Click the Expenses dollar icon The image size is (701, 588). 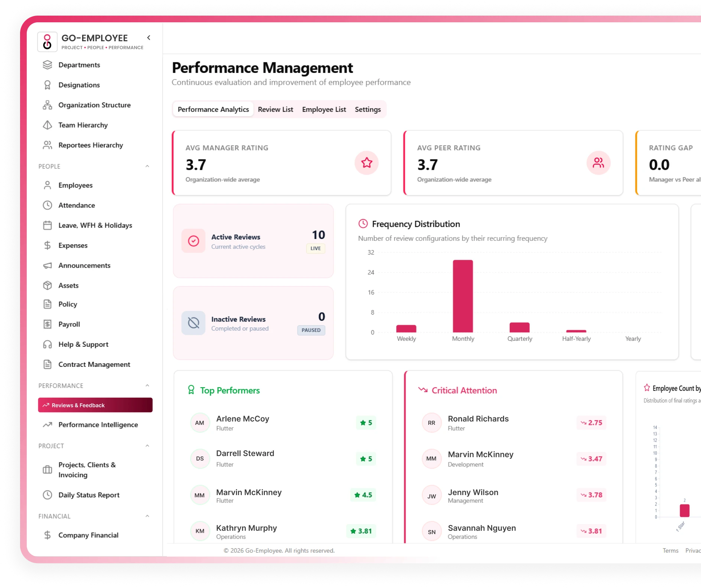[47, 246]
